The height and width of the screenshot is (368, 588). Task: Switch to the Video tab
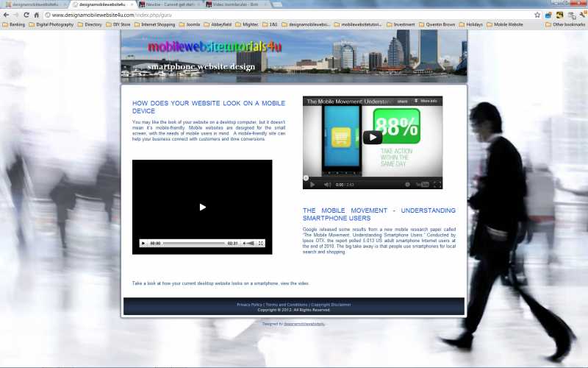(237, 4)
